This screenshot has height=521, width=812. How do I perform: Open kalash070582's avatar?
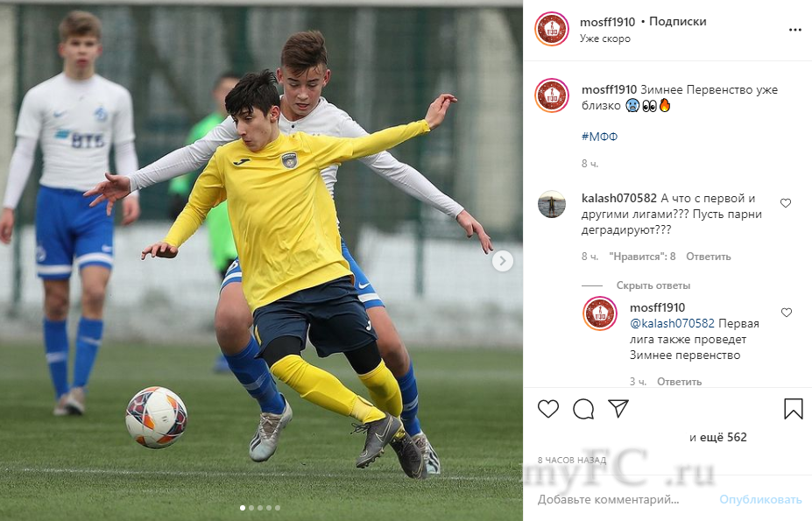(x=552, y=204)
